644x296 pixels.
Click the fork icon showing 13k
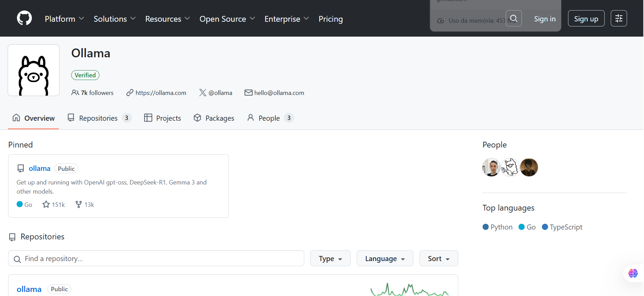(79, 204)
